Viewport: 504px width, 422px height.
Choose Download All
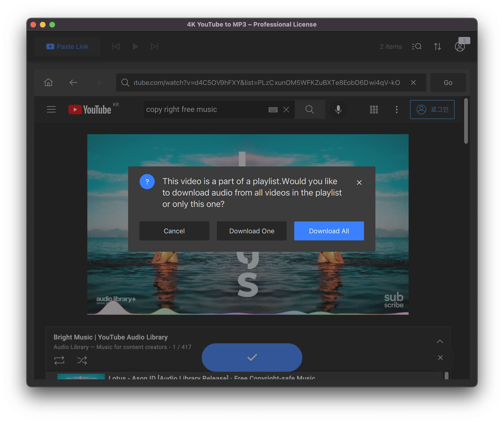coord(329,231)
